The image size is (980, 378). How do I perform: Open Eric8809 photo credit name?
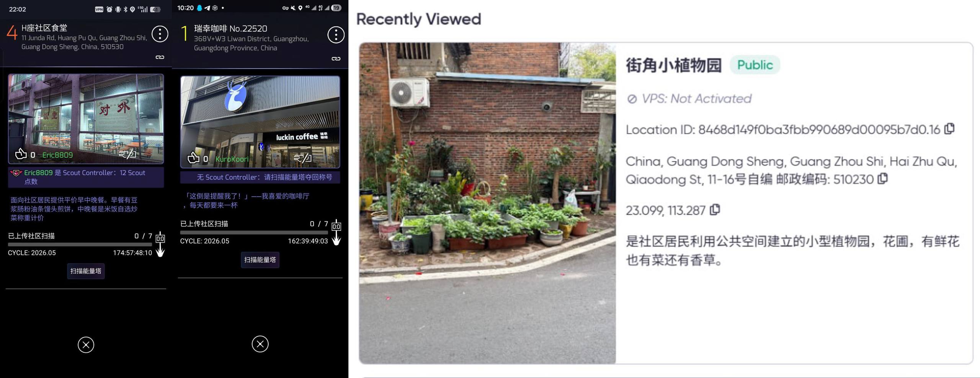[x=57, y=155]
